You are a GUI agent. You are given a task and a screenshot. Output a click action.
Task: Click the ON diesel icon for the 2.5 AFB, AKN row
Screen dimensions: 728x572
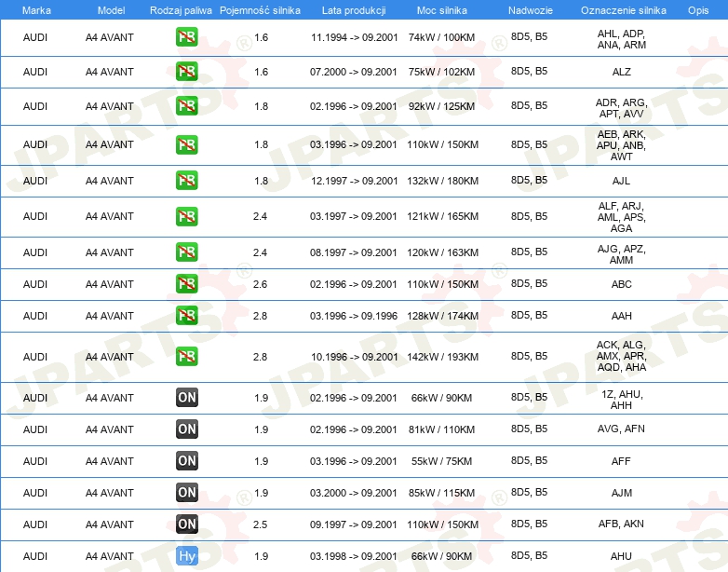pos(186,524)
